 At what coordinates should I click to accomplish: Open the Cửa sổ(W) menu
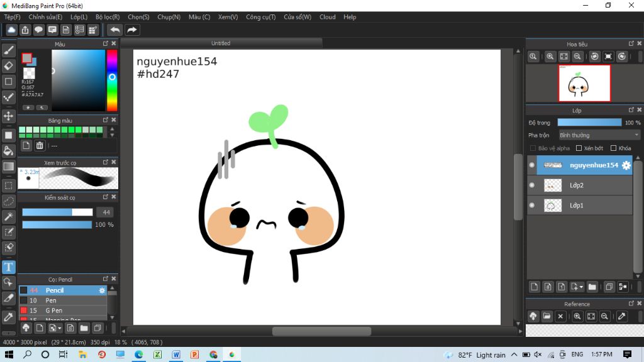coord(297,17)
